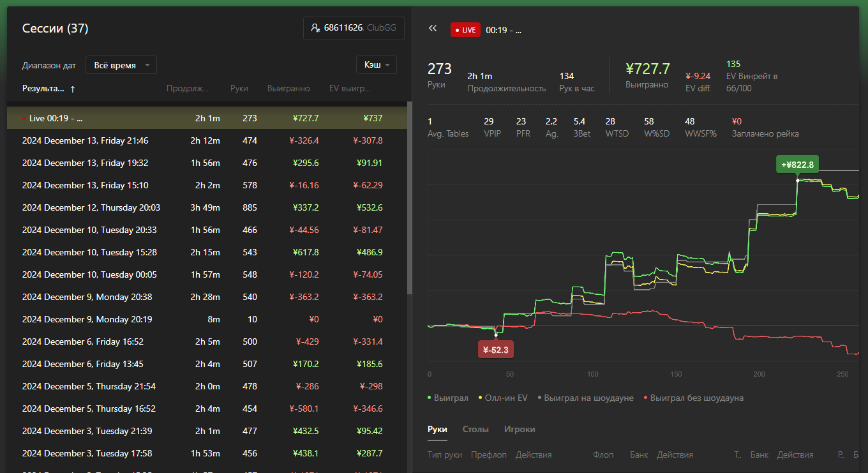Click the EV Винрейт 135 value
The image size is (868, 473).
(733, 64)
